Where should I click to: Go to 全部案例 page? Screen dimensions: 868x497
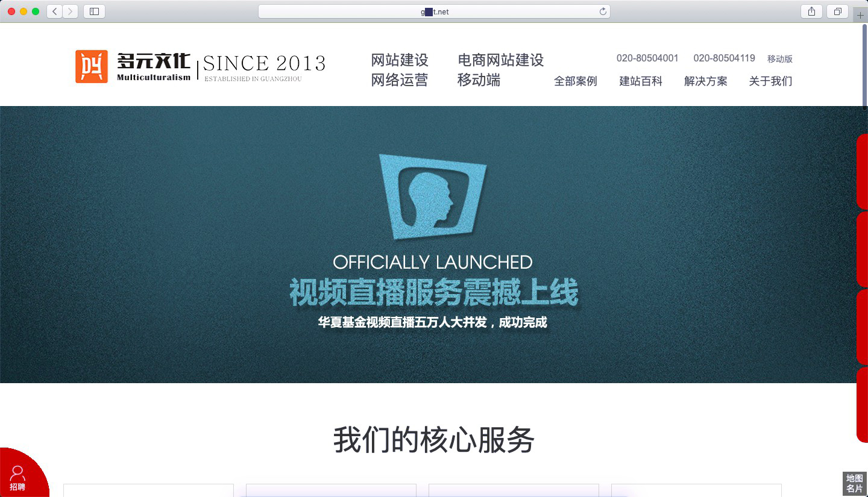575,81
